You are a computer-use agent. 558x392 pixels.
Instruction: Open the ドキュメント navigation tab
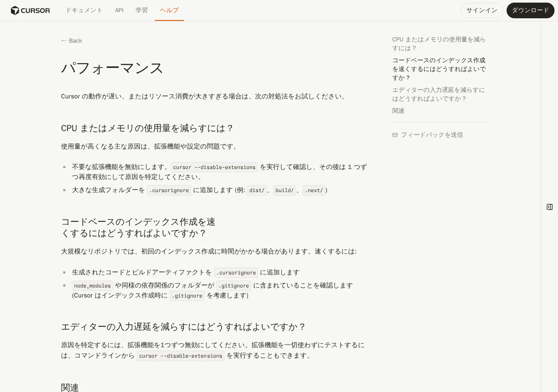tap(84, 10)
